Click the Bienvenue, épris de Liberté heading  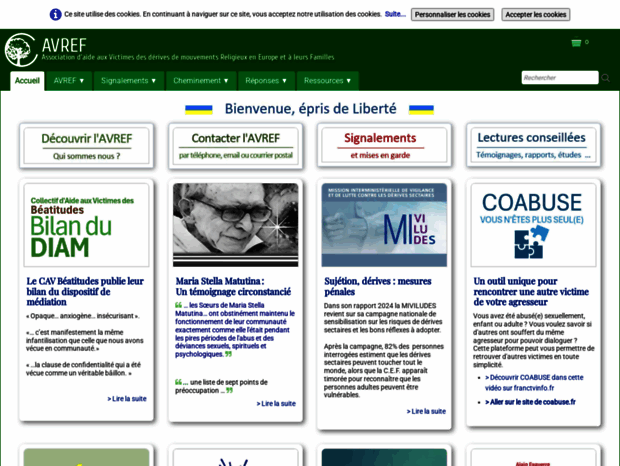[x=310, y=109]
